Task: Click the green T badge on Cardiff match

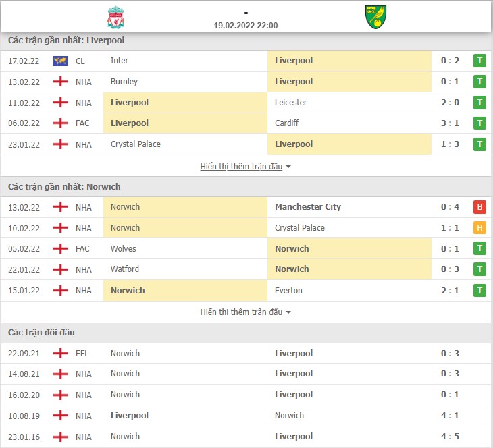Action: 479,123
